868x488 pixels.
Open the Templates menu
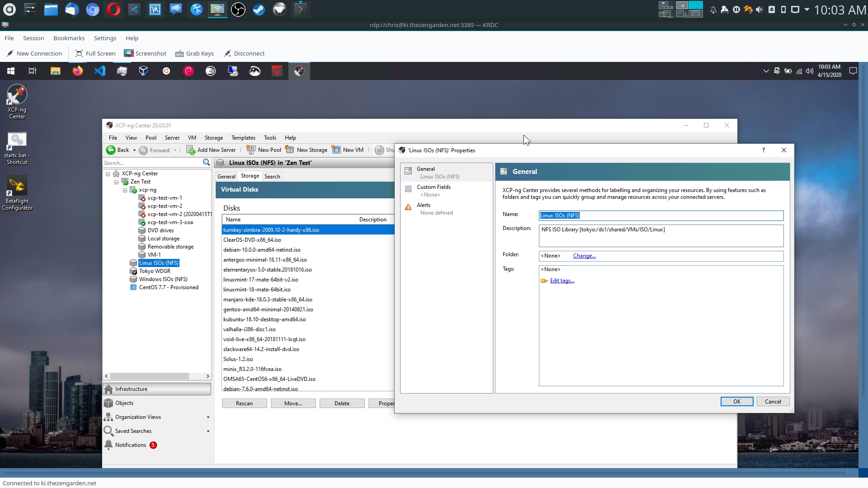click(x=243, y=138)
